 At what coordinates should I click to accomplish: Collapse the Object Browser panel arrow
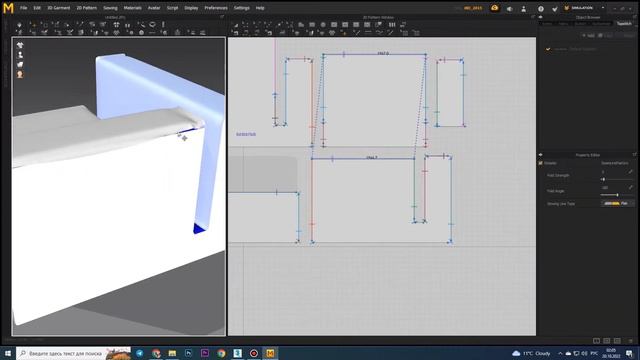[541, 18]
